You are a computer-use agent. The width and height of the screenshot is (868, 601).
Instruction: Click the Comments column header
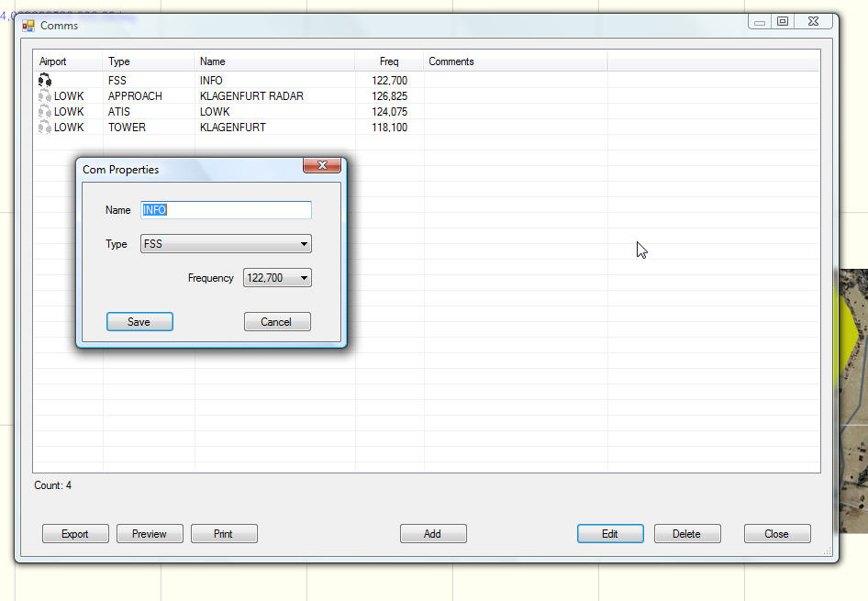pos(514,61)
